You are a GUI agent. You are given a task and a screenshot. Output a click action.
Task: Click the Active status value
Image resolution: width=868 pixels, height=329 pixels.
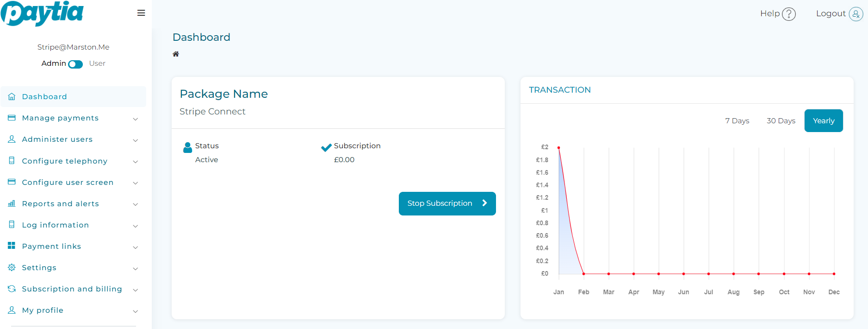pos(206,159)
